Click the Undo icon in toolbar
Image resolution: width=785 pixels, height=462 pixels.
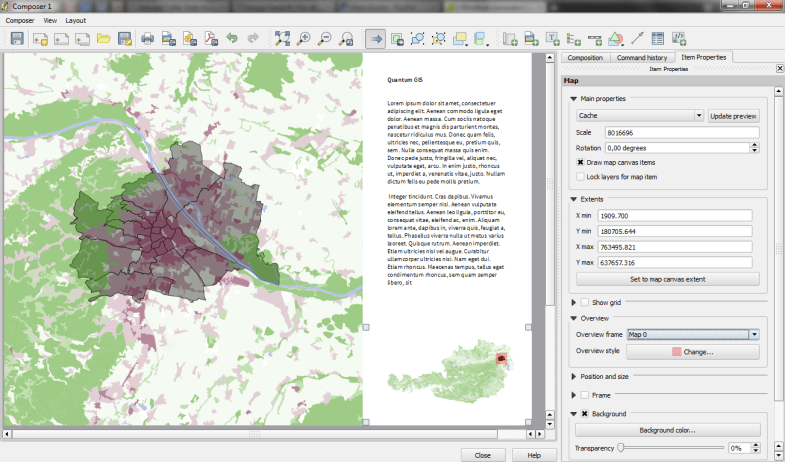click(x=232, y=39)
